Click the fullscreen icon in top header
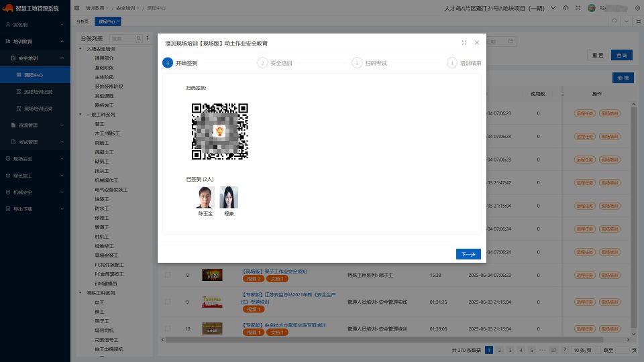The width and height of the screenshot is (644, 362). (578, 8)
